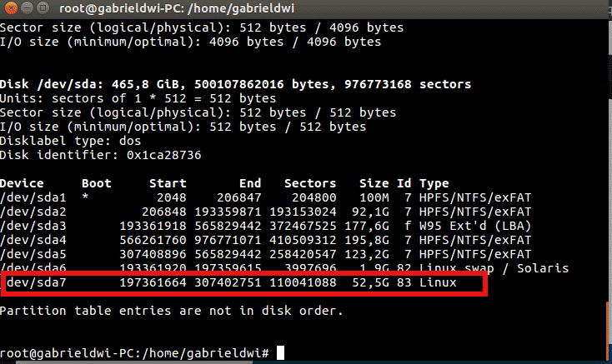Click the sector count '110041088'

point(303,282)
